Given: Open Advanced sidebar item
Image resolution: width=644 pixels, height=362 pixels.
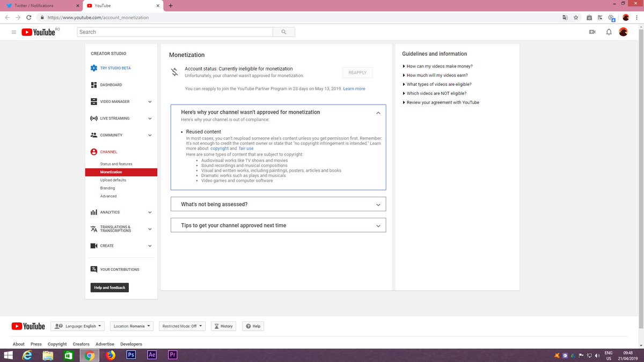Looking at the screenshot, I should 108,196.
